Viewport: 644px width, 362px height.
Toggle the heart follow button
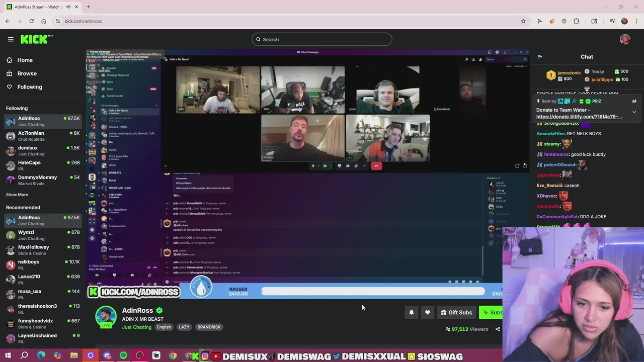[x=428, y=312]
